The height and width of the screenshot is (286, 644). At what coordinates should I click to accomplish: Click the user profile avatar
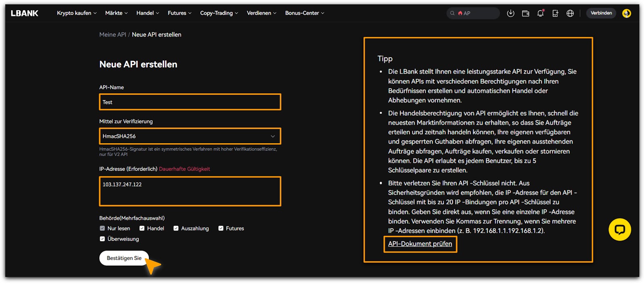click(626, 13)
